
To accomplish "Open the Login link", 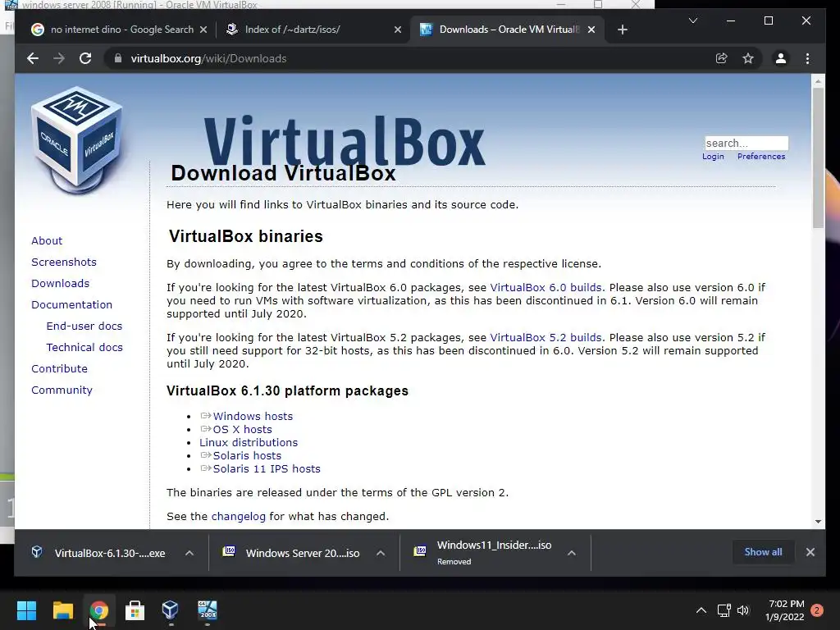I will point(713,157).
